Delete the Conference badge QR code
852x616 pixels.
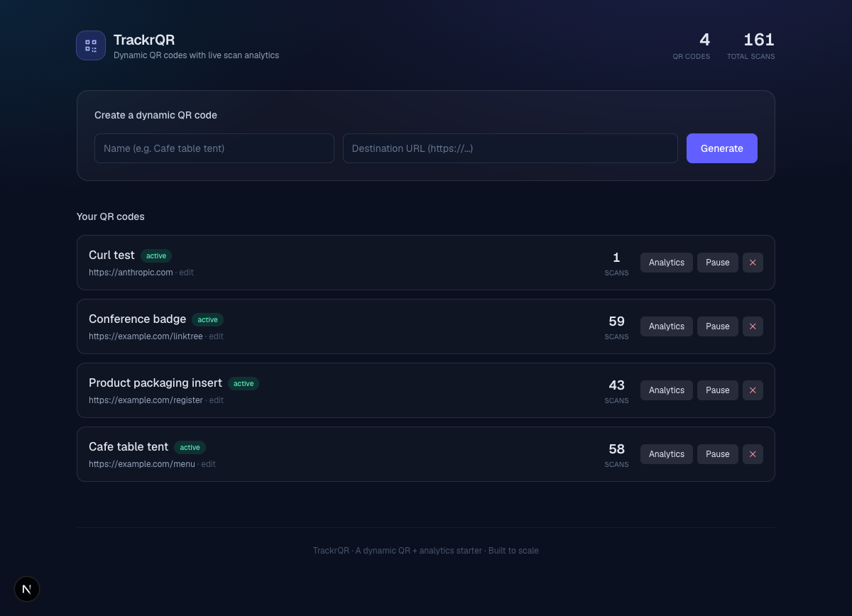753,326
